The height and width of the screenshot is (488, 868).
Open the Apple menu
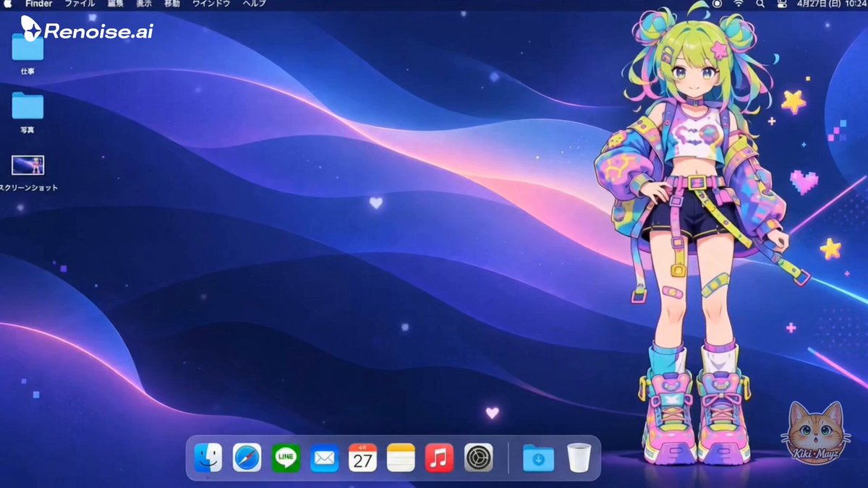pos(9,4)
